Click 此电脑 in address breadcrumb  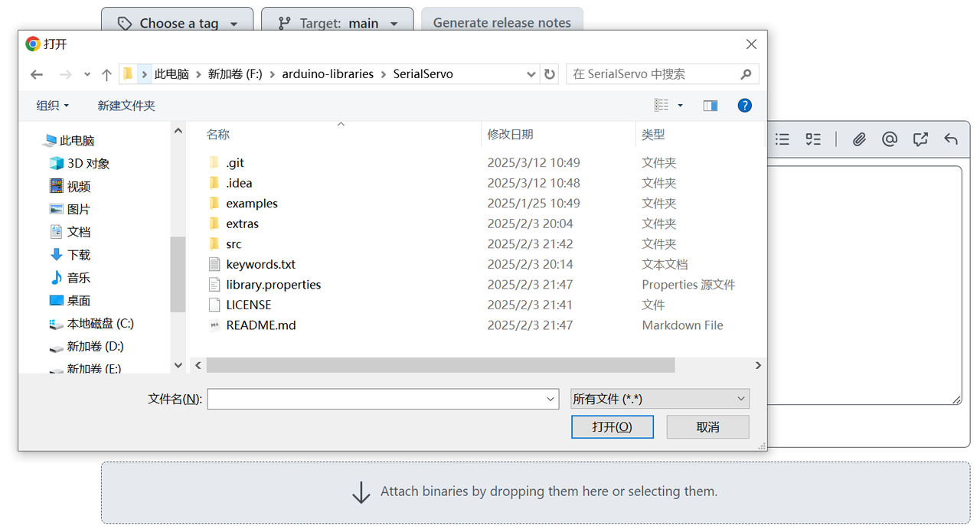(x=171, y=74)
